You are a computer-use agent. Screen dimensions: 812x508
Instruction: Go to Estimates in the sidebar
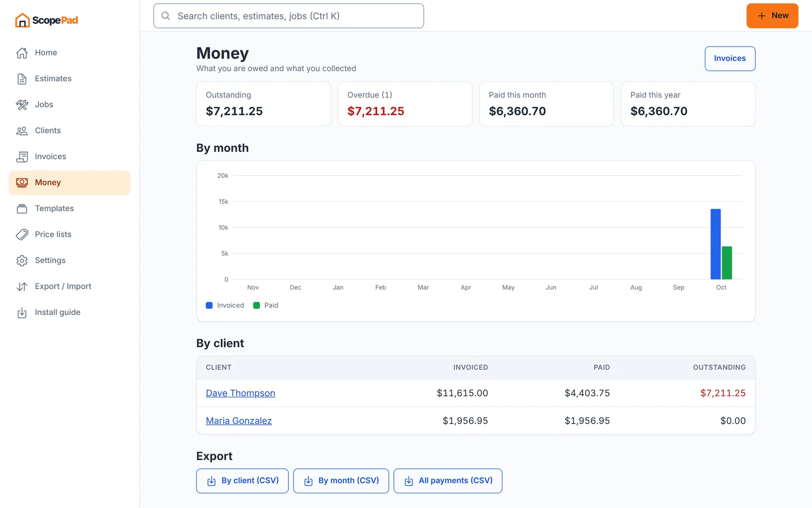click(70, 79)
